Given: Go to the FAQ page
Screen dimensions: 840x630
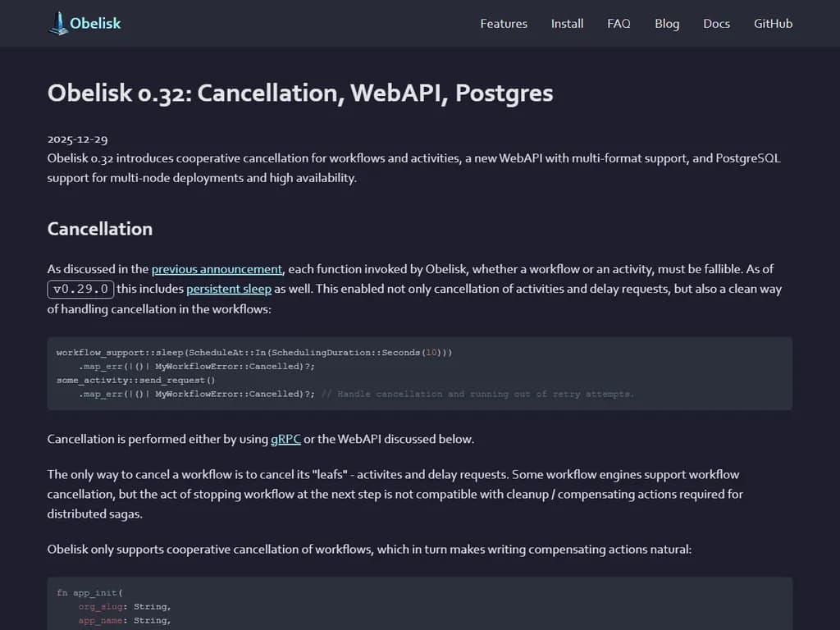Looking at the screenshot, I should (619, 24).
